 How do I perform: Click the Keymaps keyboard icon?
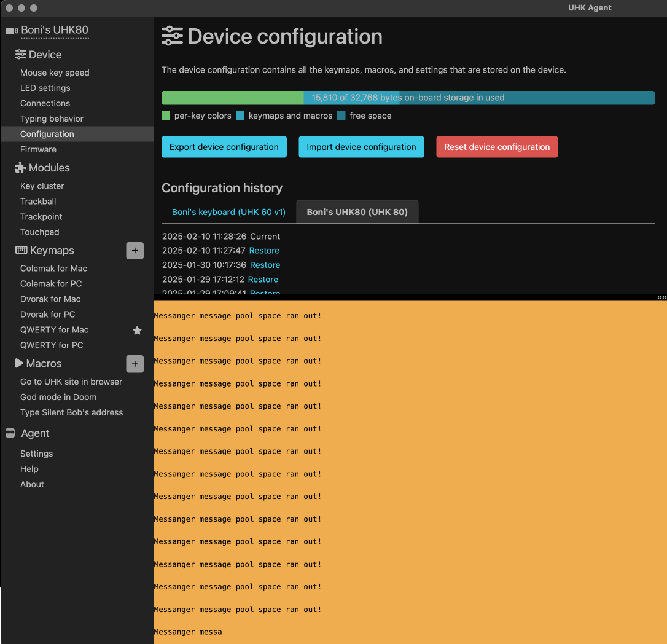click(21, 250)
